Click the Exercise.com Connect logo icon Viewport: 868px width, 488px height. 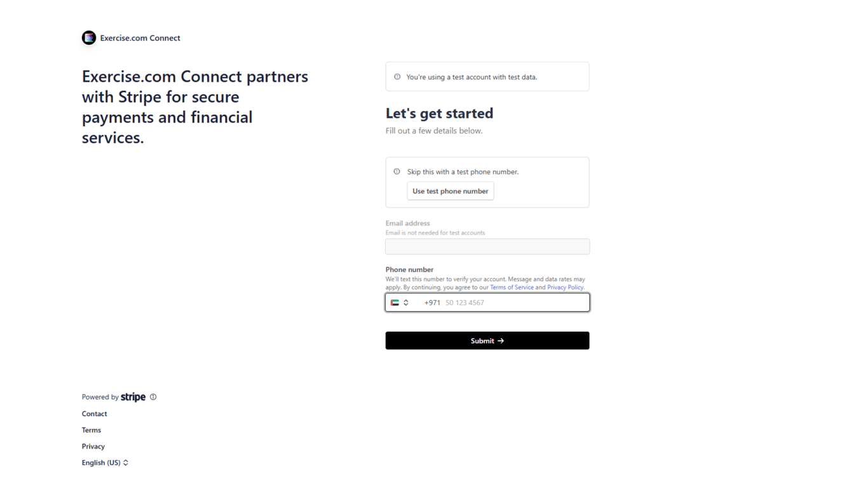point(89,38)
